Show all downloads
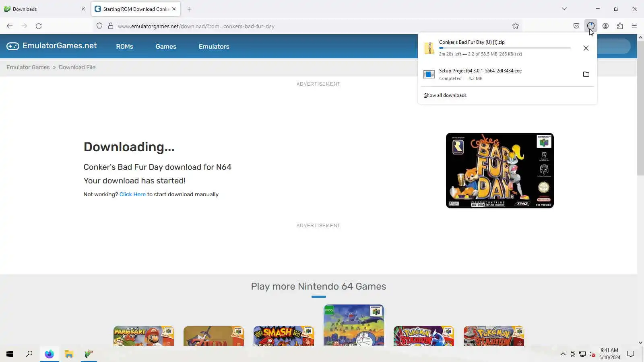Viewport: 644px width, 362px height. 445,95
